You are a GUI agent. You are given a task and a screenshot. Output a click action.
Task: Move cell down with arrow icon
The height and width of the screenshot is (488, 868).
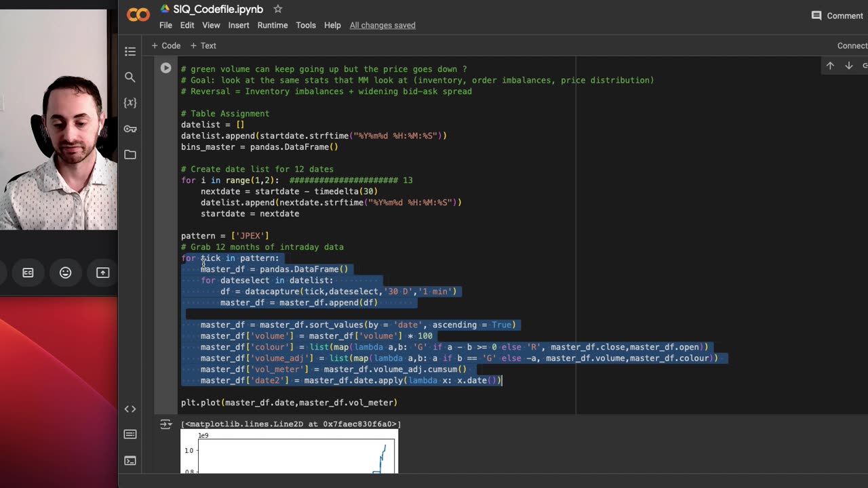848,66
